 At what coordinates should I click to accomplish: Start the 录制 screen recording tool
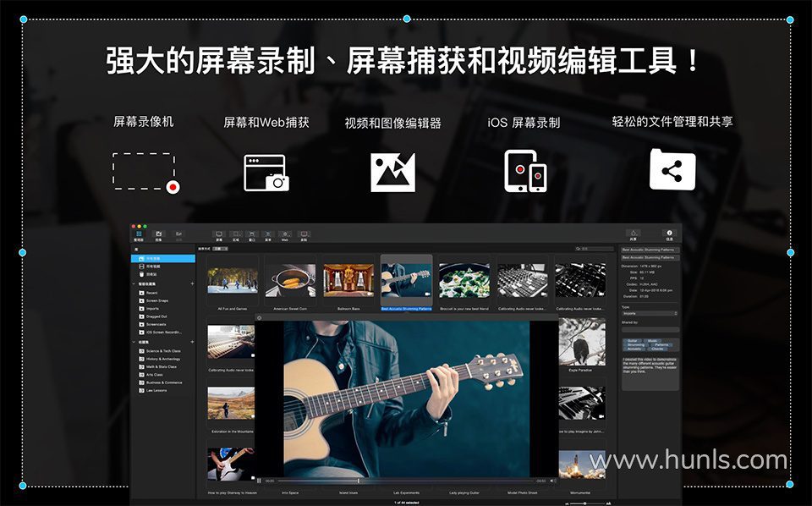[304, 235]
